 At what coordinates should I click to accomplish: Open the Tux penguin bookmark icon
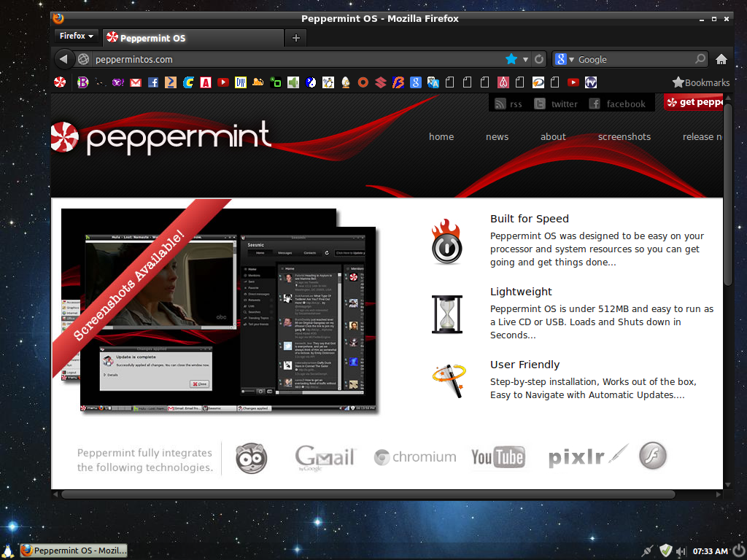(328, 82)
